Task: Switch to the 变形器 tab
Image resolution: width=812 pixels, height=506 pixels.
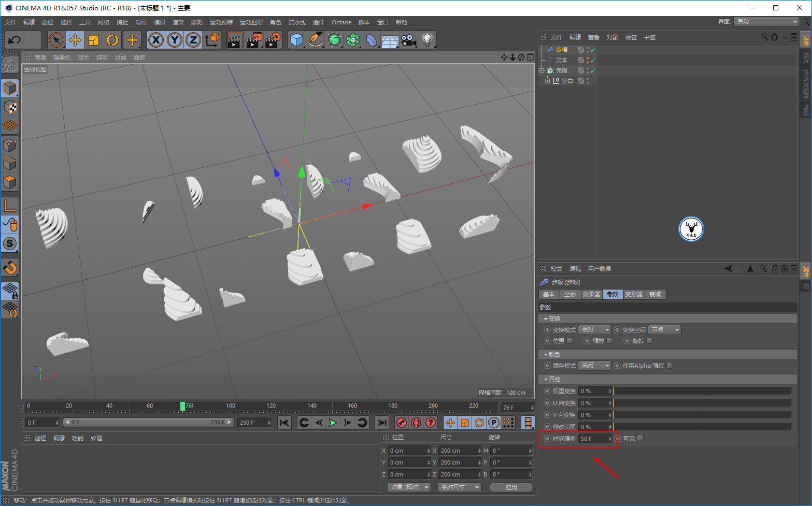Action: tap(634, 294)
